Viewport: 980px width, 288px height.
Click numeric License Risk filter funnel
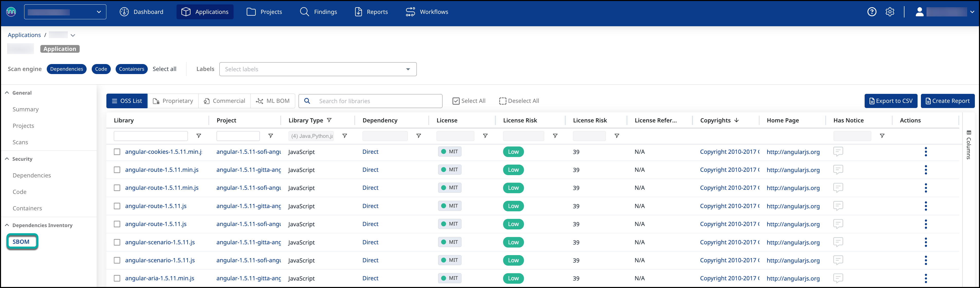tap(617, 136)
